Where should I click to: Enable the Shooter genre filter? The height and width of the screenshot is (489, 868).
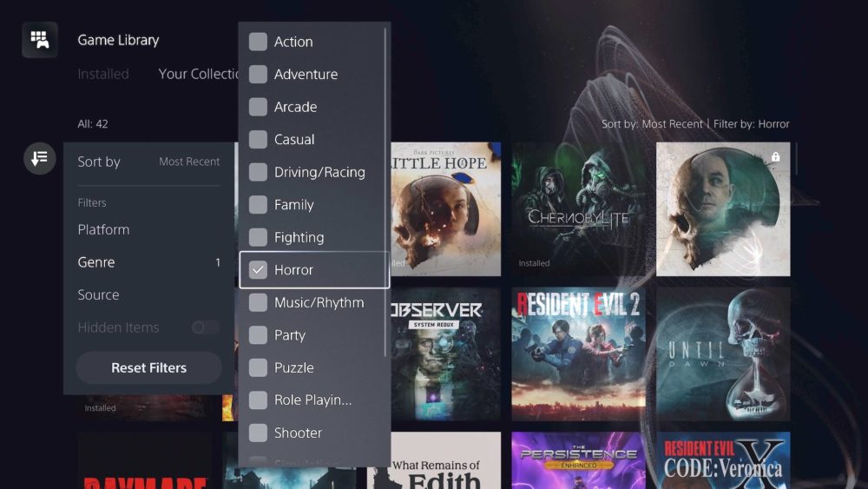[x=258, y=433]
